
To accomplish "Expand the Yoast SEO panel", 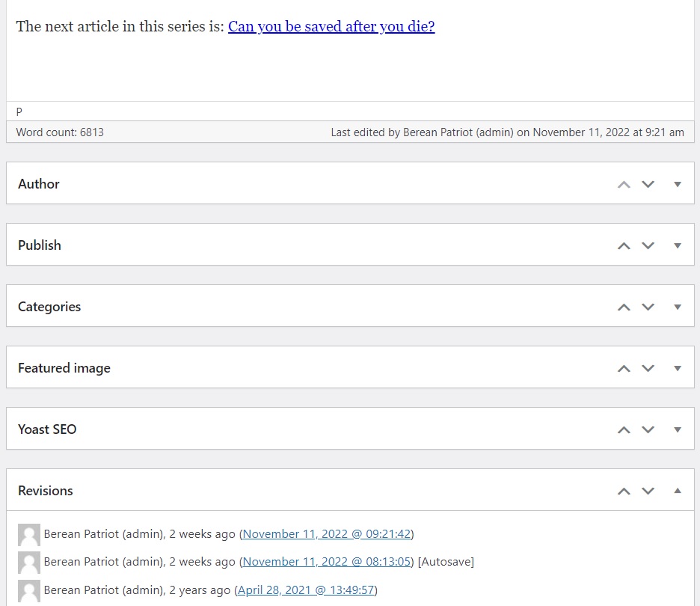I will [x=678, y=429].
